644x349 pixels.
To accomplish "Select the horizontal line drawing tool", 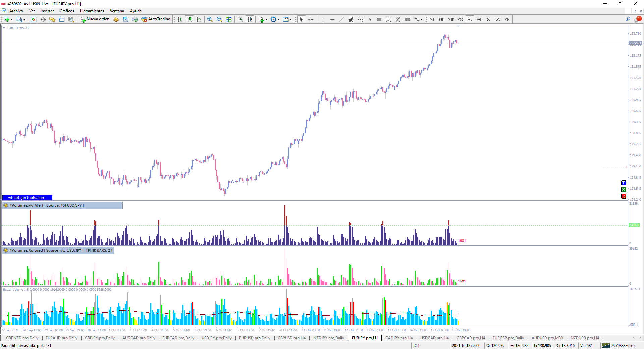I will coord(332,19).
